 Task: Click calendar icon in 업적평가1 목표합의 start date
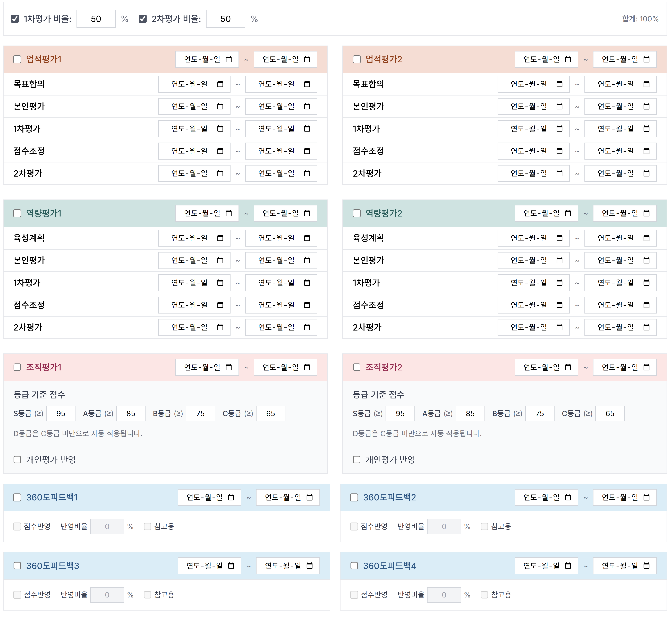(220, 84)
